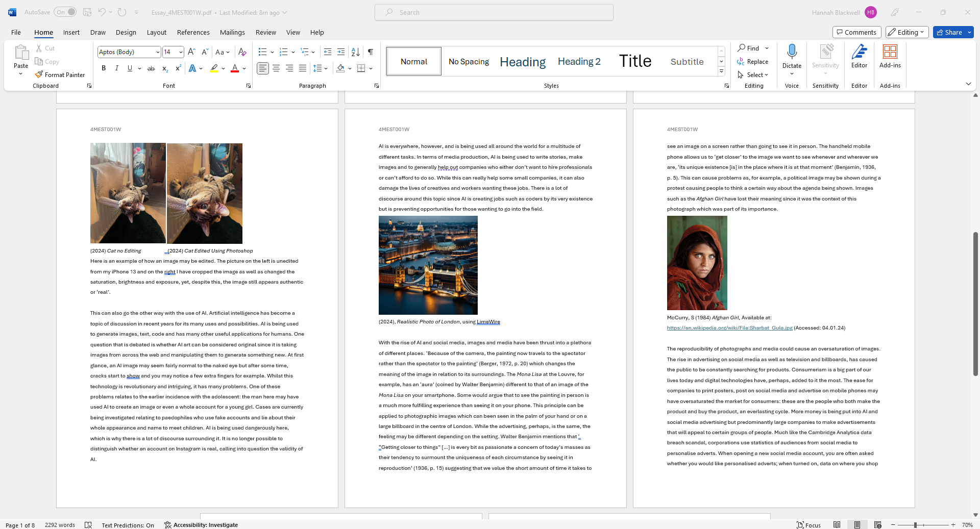Viewport: 980px width, 529px height.
Task: Clear all formatting icon
Action: click(x=242, y=52)
